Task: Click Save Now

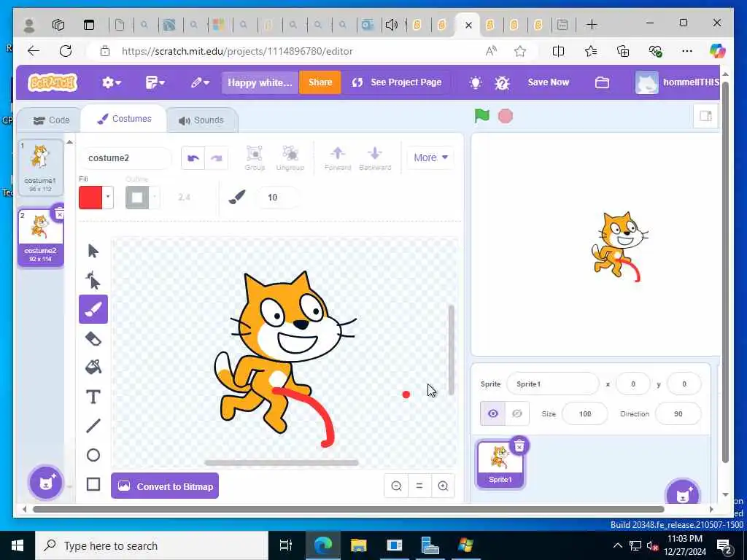Action: [548, 82]
